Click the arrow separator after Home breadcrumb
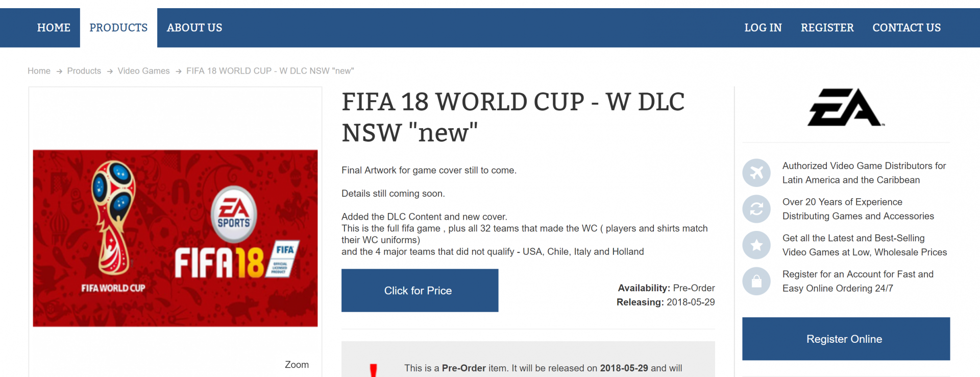Screen dimensions: 980x377 click(59, 72)
